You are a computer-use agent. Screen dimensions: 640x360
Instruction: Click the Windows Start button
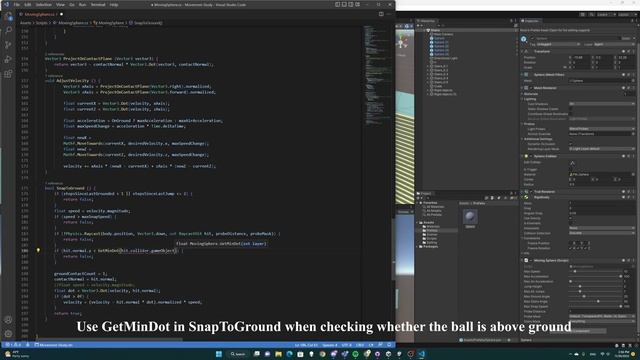(218, 354)
